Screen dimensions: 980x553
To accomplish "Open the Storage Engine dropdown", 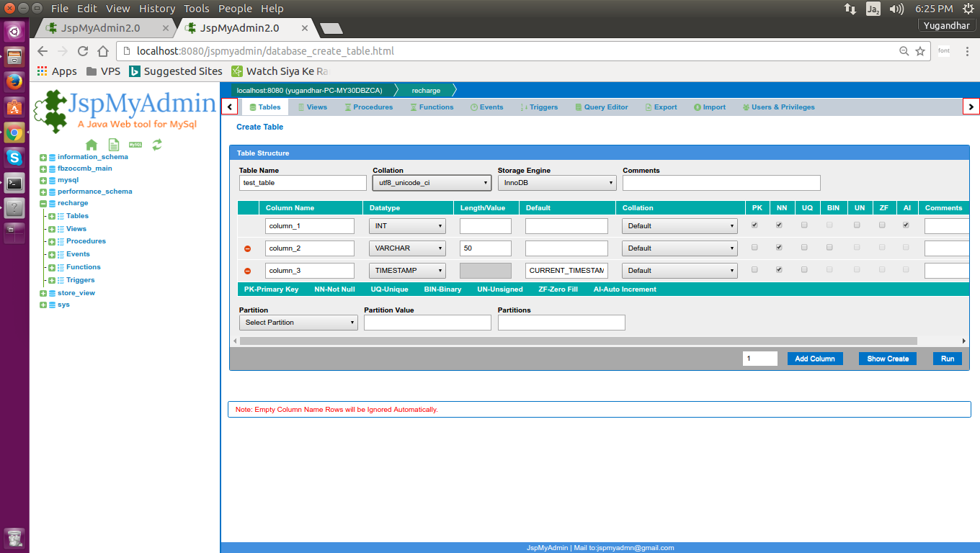I will tap(556, 182).
